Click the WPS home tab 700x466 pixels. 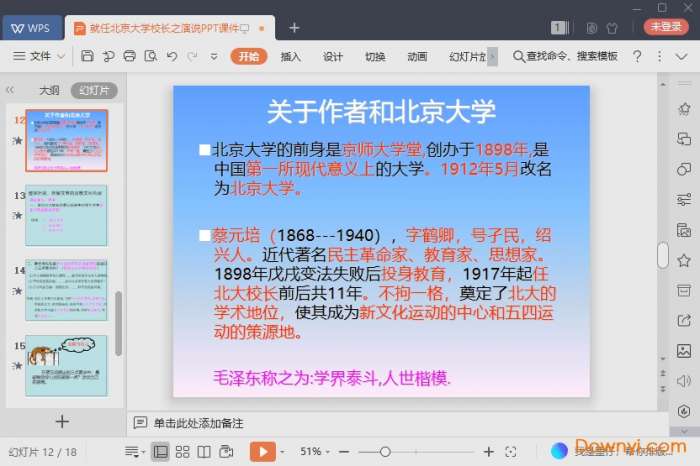pos(31,28)
